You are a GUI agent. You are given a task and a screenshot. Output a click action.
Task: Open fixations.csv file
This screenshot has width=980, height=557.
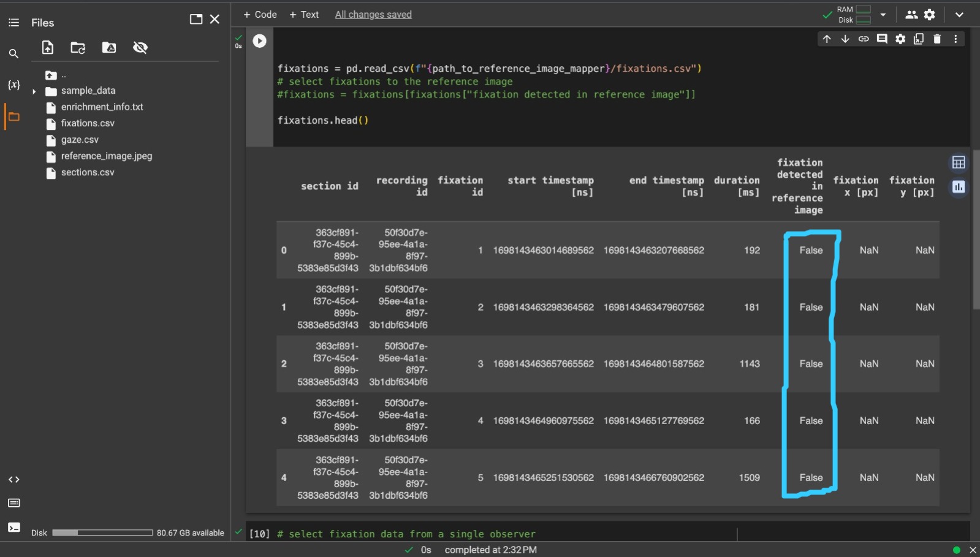point(88,124)
